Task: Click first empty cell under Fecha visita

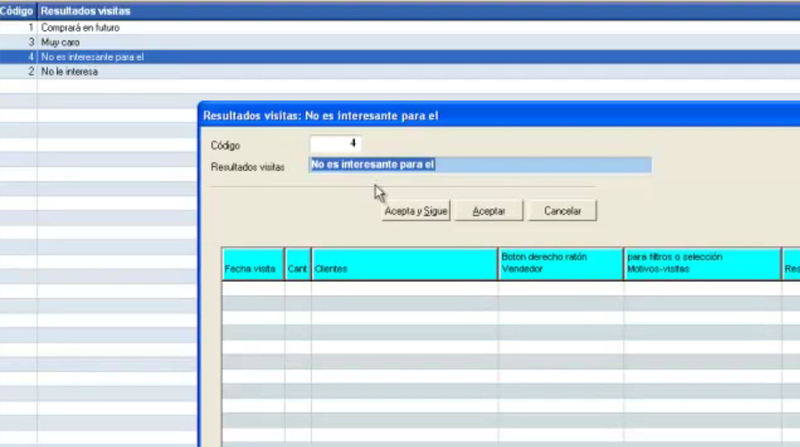Action: point(252,289)
